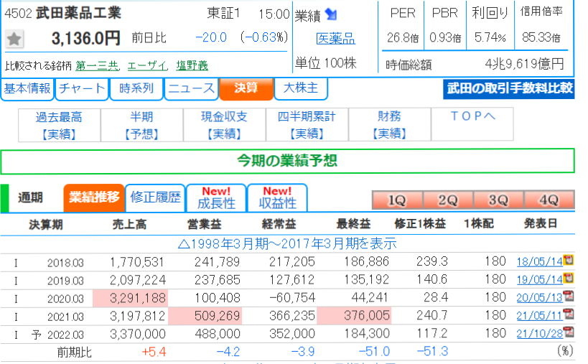Show 4Q quarterly results
The image size is (588, 364).
[x=549, y=200]
